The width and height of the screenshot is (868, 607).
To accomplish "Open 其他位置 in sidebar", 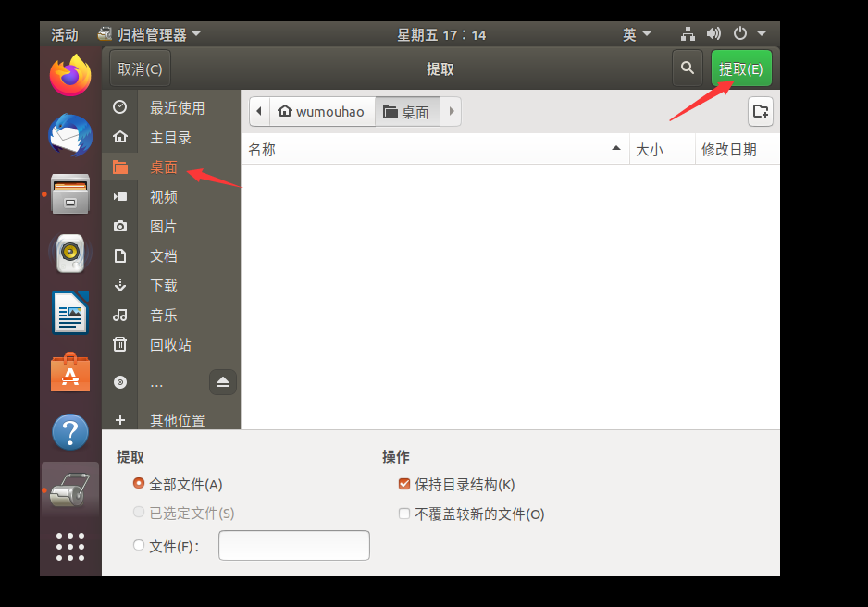I will pos(171,420).
